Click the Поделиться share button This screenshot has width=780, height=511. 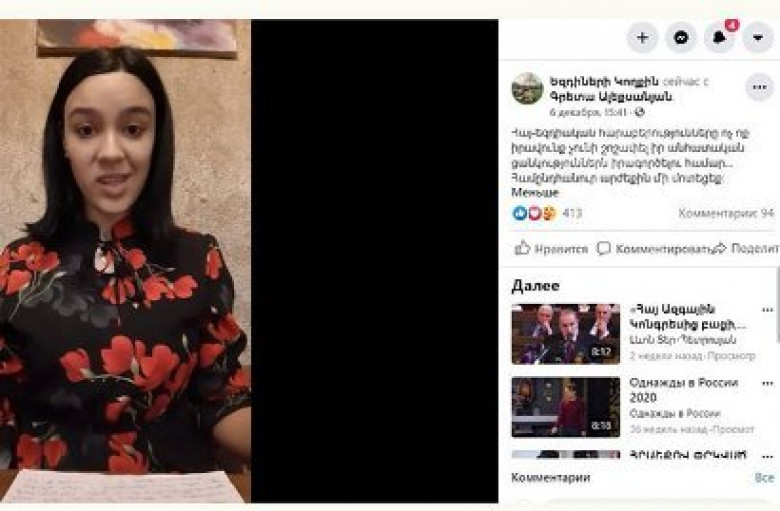coord(747,248)
